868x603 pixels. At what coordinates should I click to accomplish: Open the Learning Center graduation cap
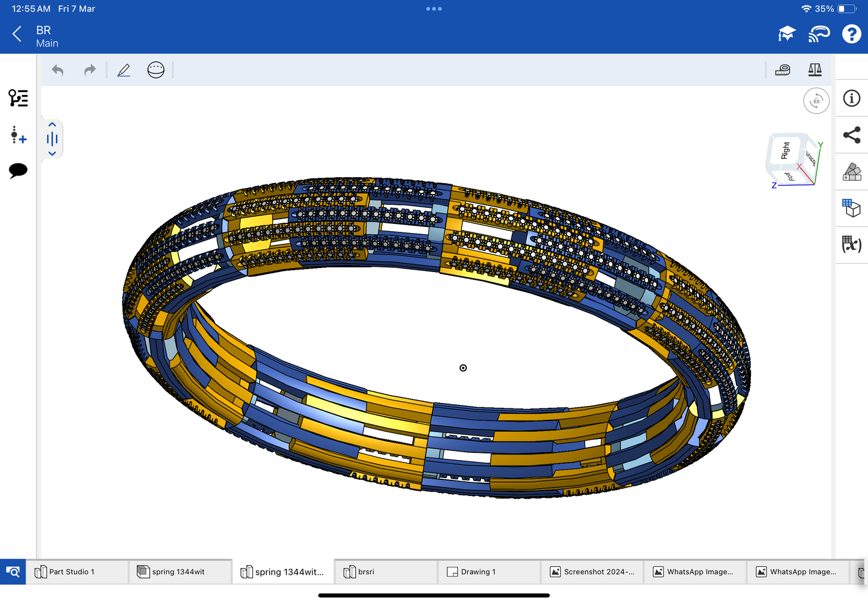point(786,34)
